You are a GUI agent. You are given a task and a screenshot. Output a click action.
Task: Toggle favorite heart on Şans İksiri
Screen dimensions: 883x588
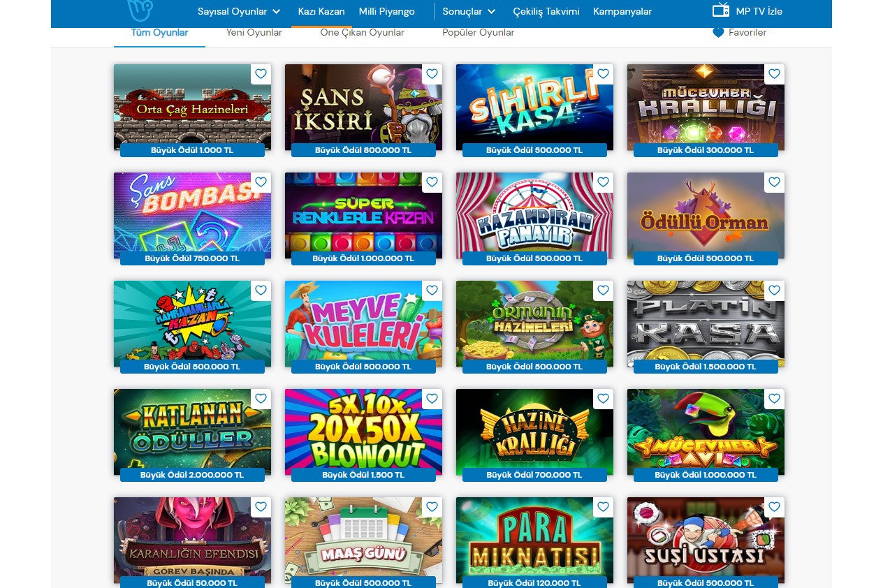click(432, 74)
